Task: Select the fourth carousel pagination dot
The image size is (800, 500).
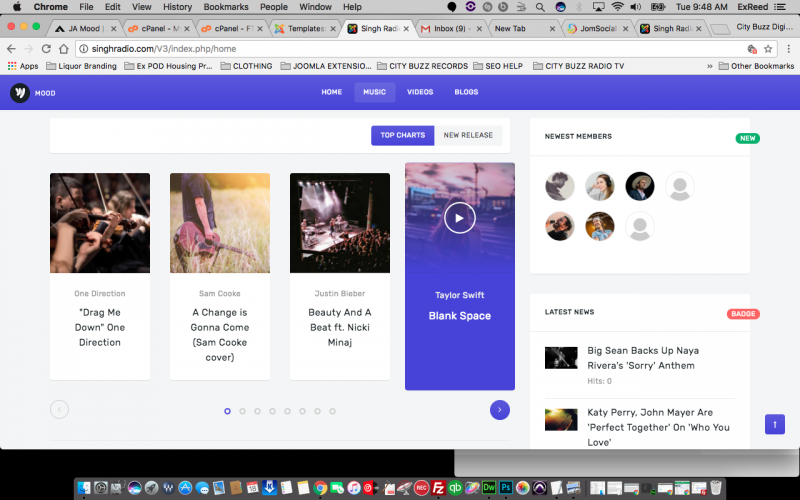Action: [x=272, y=411]
